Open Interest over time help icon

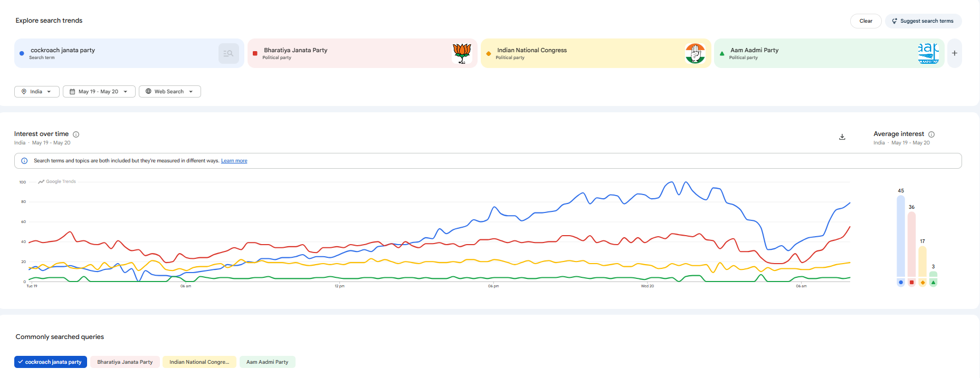(76, 134)
